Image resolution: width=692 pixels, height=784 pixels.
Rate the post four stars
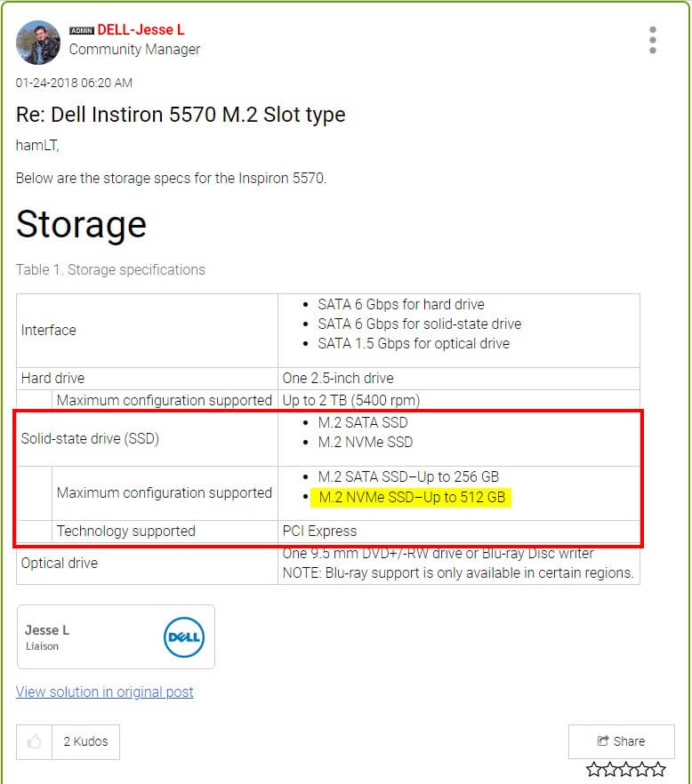641,770
